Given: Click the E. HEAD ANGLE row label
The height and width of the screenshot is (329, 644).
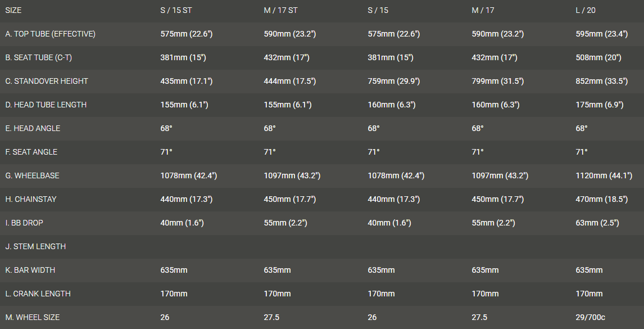Looking at the screenshot, I should [x=33, y=128].
